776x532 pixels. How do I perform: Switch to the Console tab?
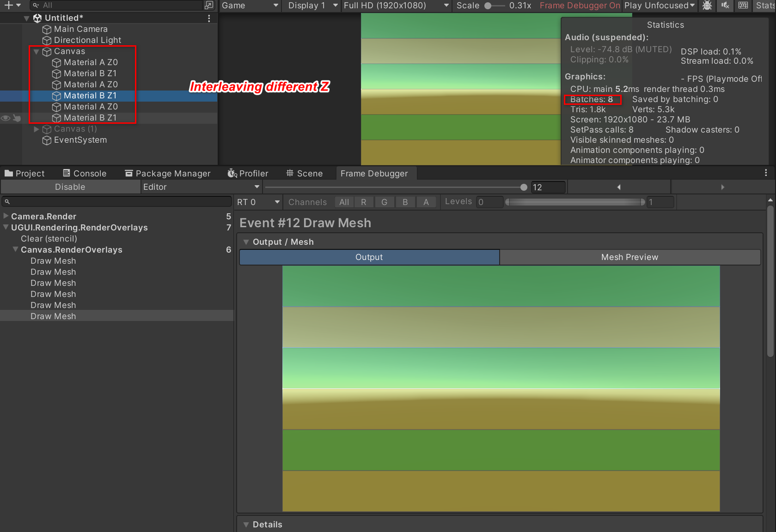85,173
